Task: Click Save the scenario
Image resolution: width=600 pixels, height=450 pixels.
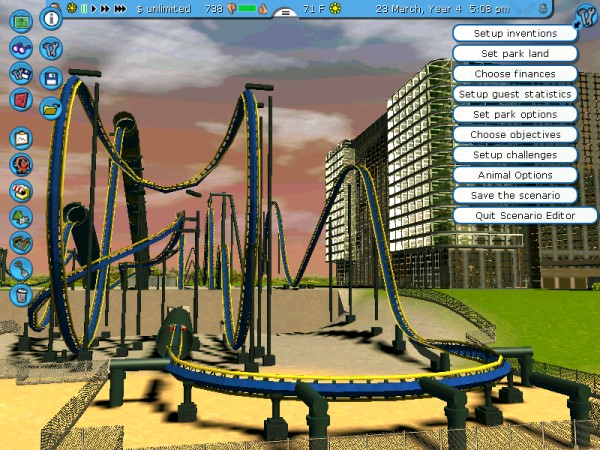Action: (515, 196)
